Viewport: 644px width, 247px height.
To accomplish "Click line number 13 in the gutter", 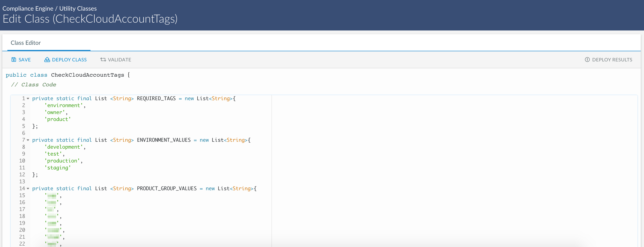I will pyautogui.click(x=22, y=181).
